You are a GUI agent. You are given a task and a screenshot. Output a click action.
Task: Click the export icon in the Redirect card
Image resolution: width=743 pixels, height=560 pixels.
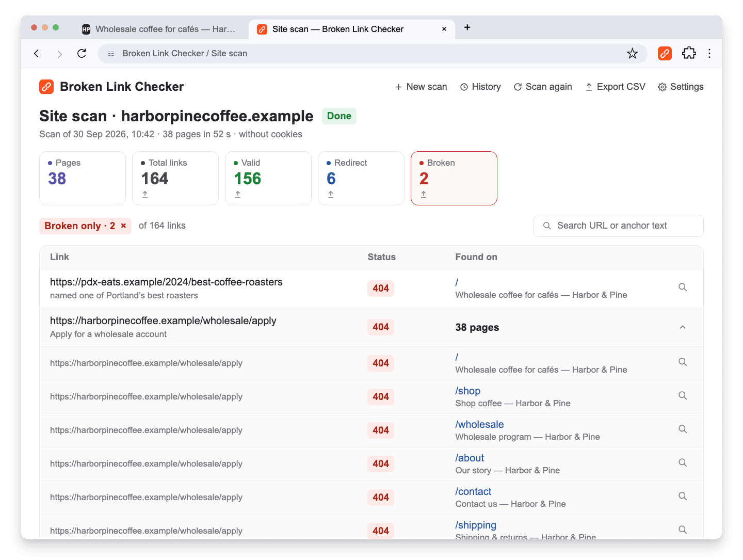[x=331, y=195]
